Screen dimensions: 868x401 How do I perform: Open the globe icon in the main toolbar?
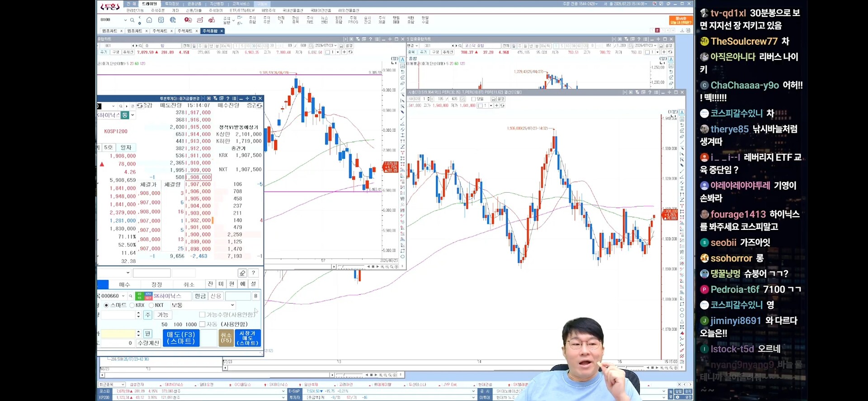pyautogui.click(x=173, y=20)
